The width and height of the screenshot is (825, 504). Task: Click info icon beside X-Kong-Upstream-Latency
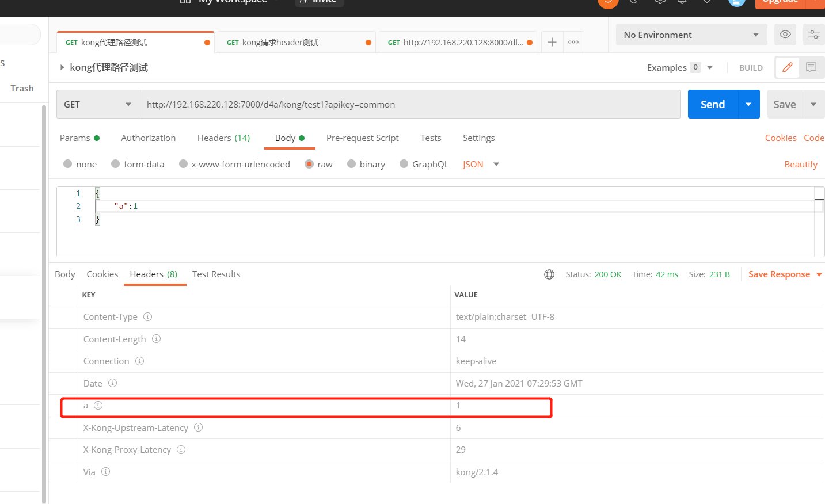click(198, 427)
